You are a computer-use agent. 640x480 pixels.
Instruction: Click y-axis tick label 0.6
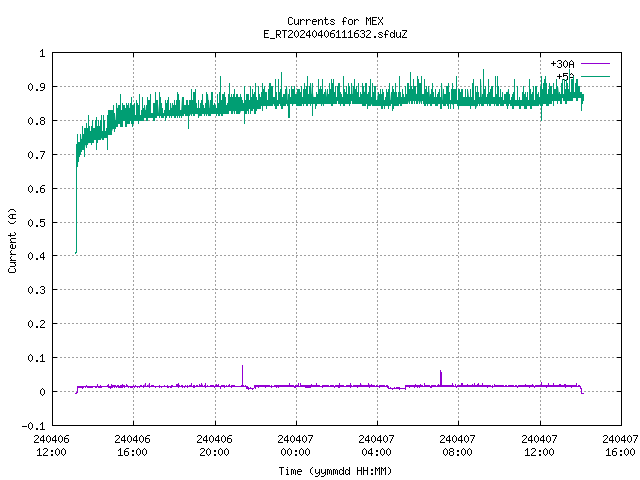pyautogui.click(x=36, y=189)
